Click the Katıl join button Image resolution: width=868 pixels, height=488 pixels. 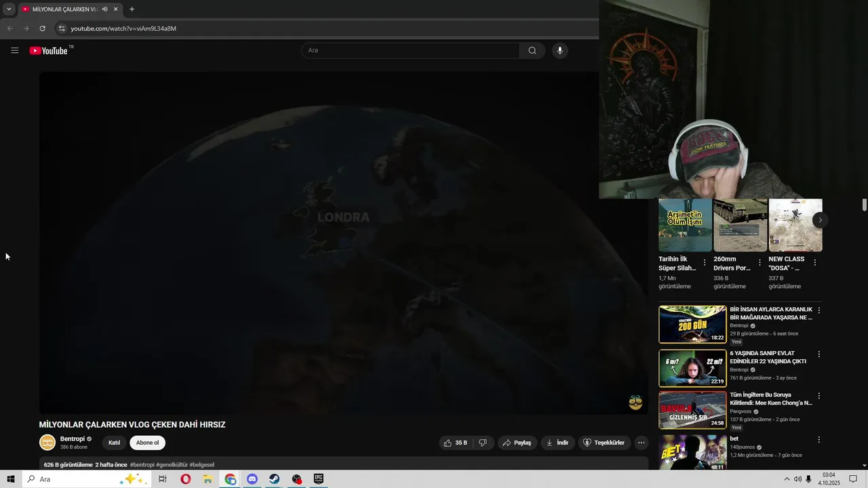[114, 443]
